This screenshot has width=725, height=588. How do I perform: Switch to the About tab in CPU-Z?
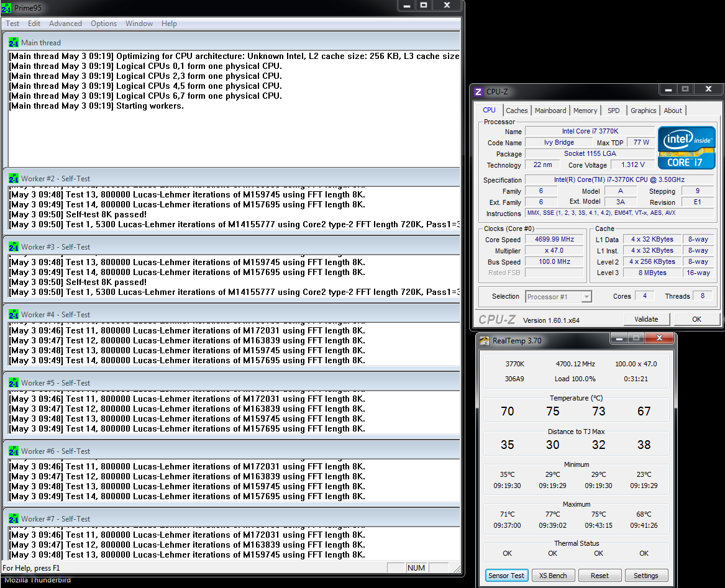673,111
